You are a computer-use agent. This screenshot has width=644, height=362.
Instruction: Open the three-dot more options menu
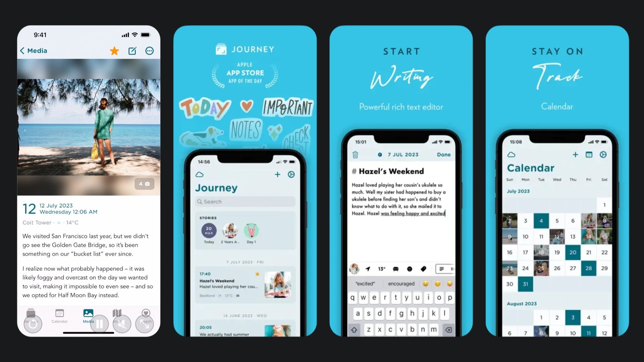[150, 51]
